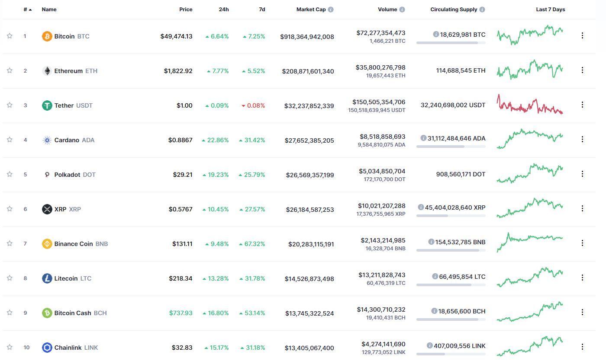
Task: Click the Chainlink hexagon logo icon
Action: click(47, 348)
